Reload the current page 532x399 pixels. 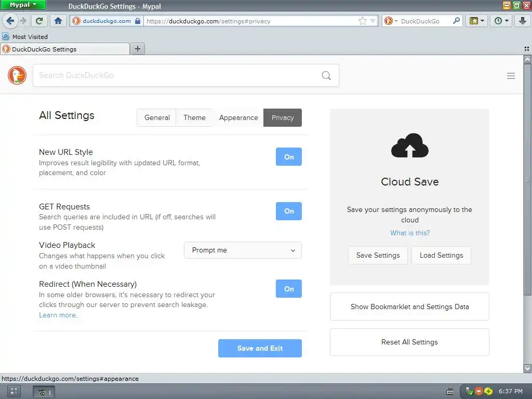tap(39, 21)
